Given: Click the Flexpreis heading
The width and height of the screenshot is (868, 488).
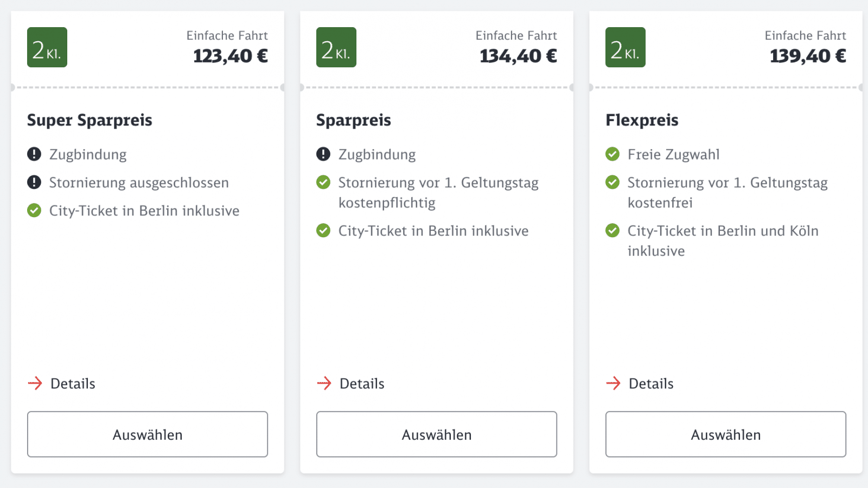Looking at the screenshot, I should point(642,120).
